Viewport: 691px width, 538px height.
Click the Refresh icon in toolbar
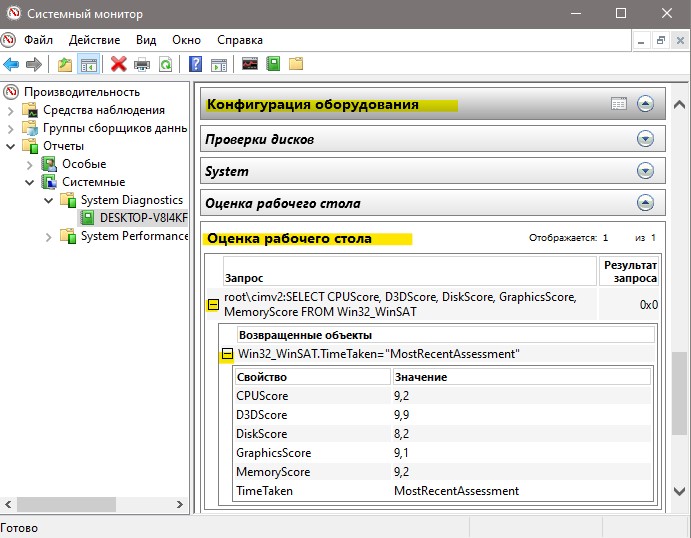(x=166, y=65)
